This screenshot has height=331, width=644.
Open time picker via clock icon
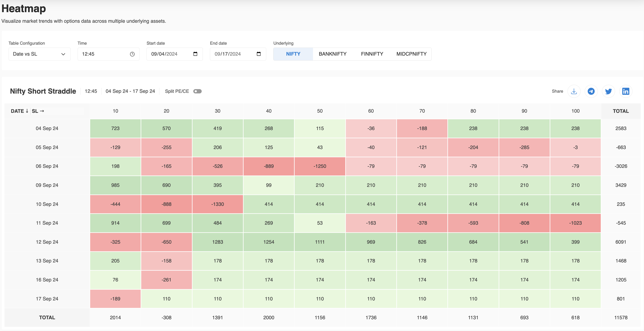click(132, 54)
